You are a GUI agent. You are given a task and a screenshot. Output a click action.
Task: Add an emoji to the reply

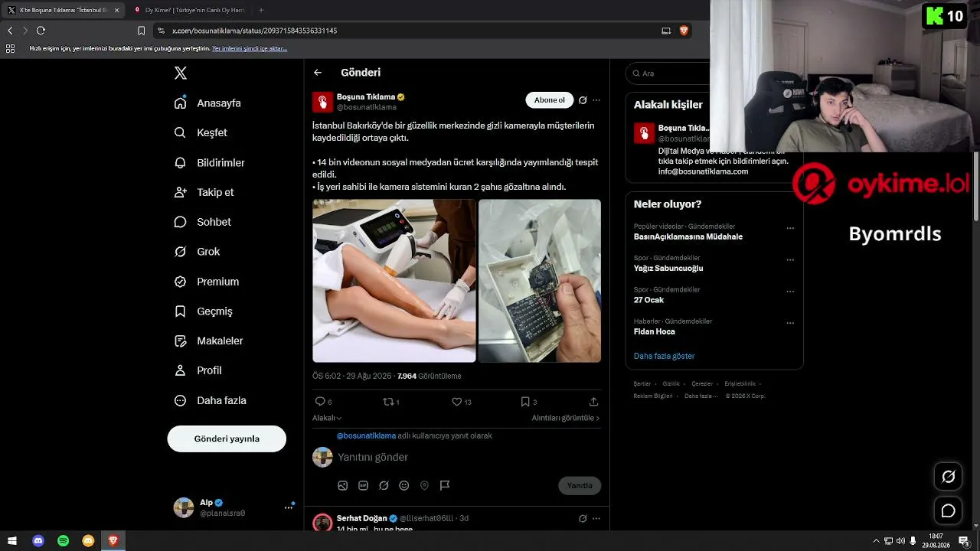click(x=404, y=485)
